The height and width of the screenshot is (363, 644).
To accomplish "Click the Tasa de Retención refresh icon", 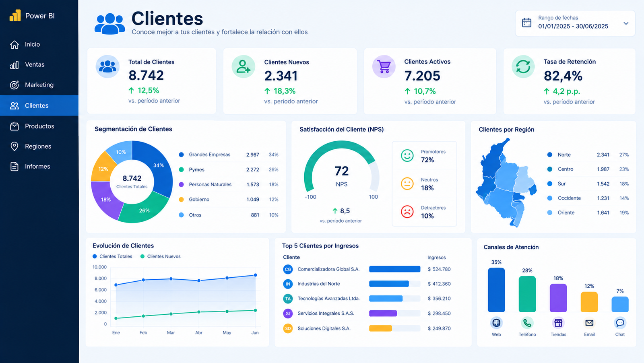I will (523, 66).
